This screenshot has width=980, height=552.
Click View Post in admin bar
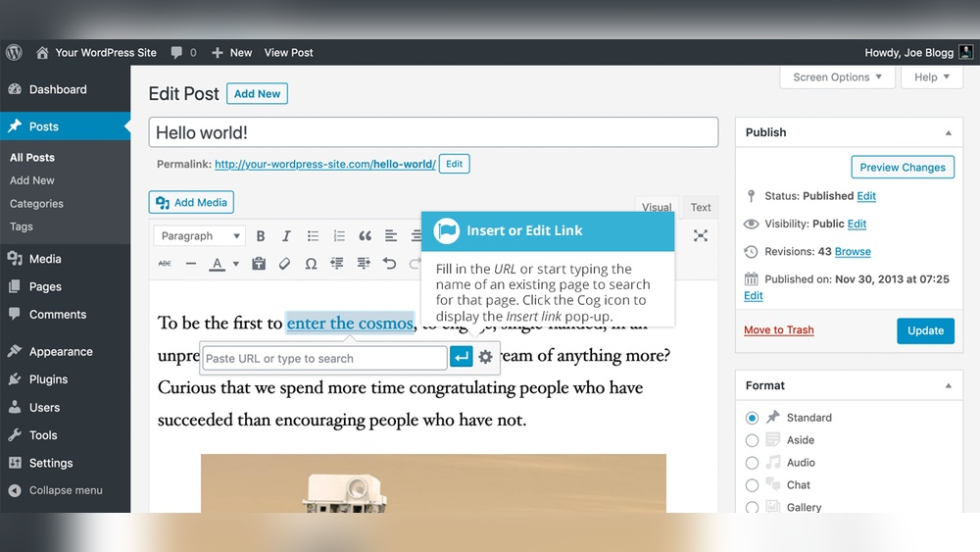coord(289,53)
